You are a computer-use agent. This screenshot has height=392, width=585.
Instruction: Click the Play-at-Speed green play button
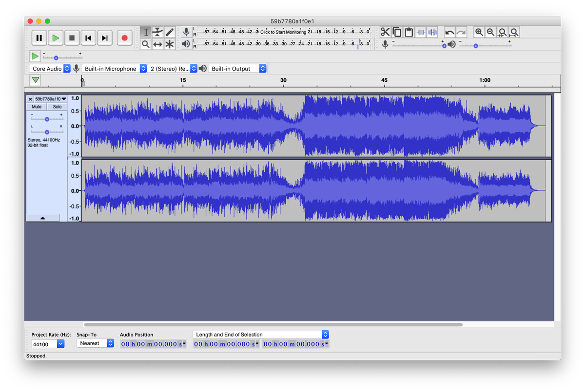click(x=35, y=56)
